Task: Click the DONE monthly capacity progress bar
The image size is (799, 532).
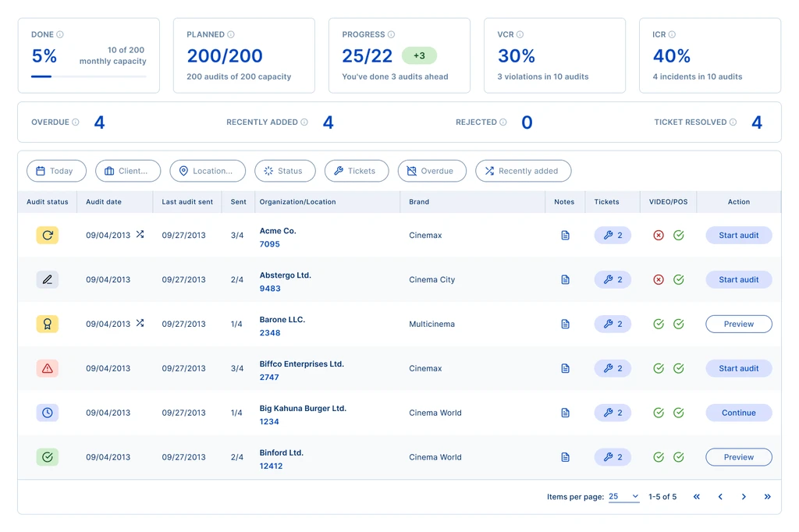Action: 89,76
